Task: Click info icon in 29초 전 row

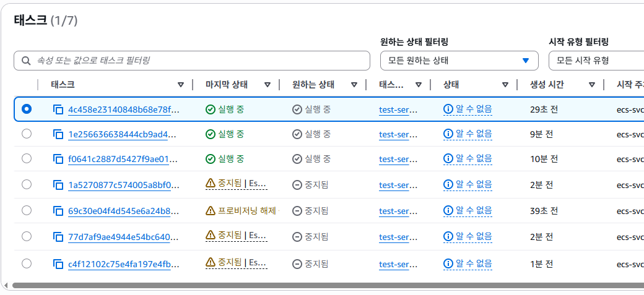Action: 448,109
